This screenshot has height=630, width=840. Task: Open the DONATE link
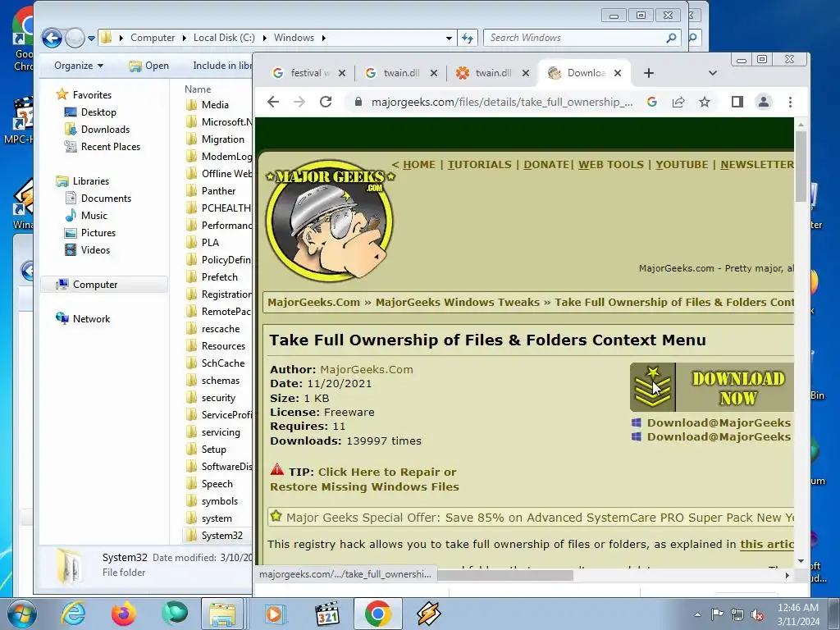(x=546, y=164)
